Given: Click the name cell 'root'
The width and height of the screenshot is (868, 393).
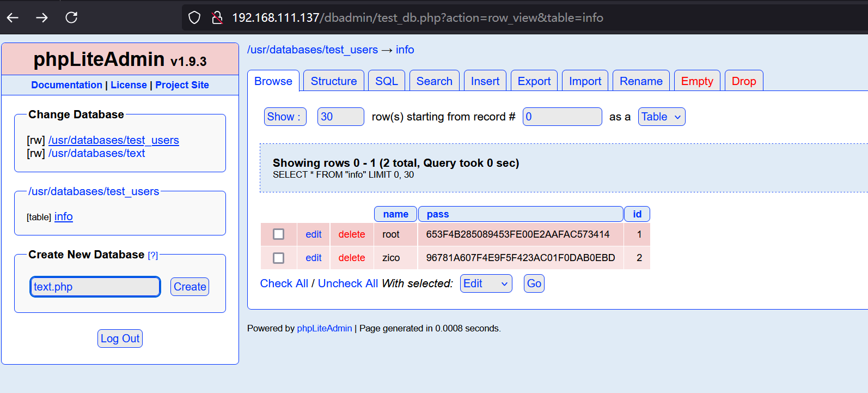Looking at the screenshot, I should (396, 234).
